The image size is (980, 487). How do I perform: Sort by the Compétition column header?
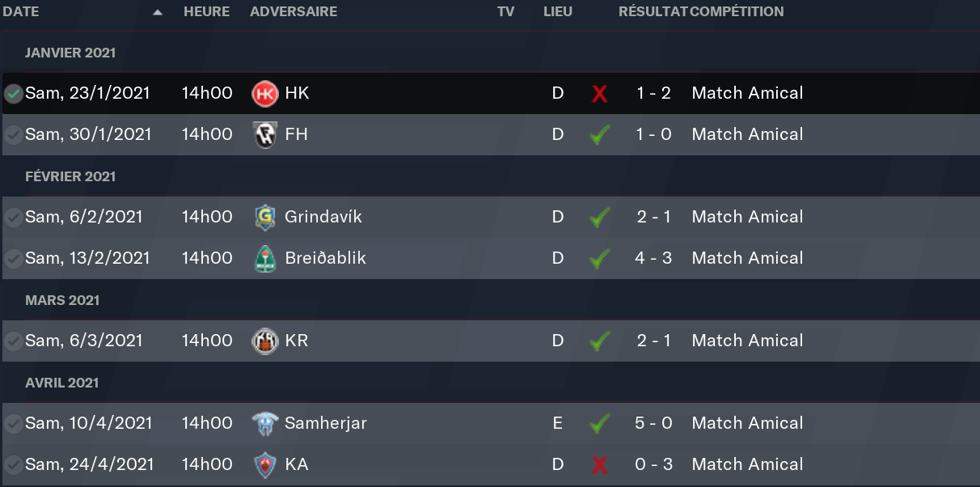[737, 12]
